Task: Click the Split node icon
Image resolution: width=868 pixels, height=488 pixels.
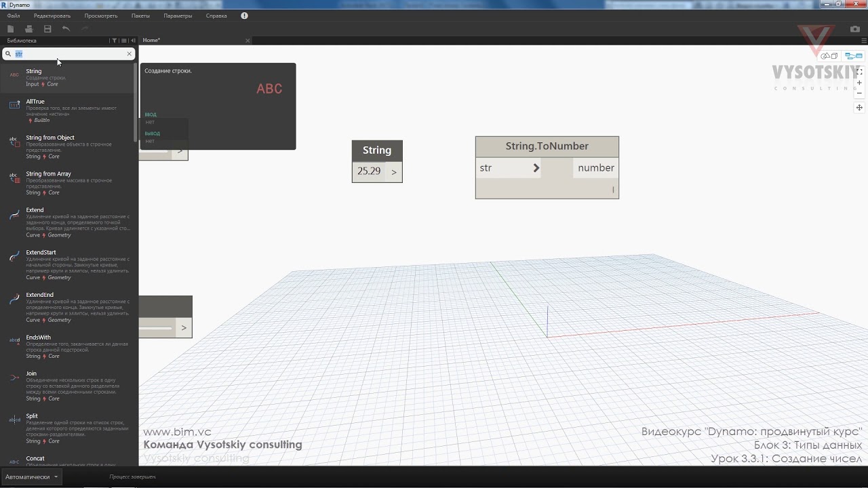Action: (14, 420)
